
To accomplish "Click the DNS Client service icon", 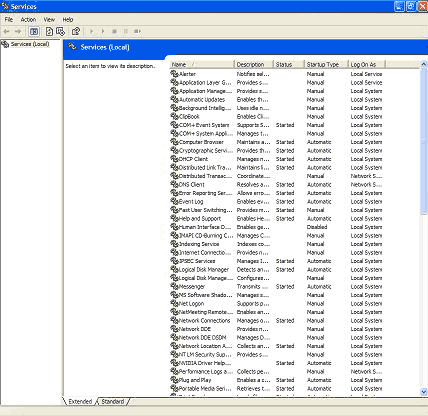I will (174, 184).
